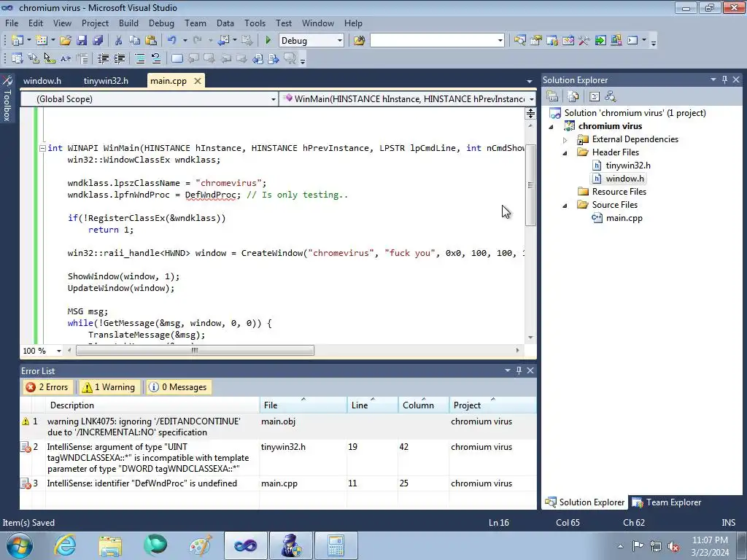Save main.cpp with the floppy disk icon
Image resolution: width=747 pixels, height=560 pixels.
pyautogui.click(x=82, y=41)
